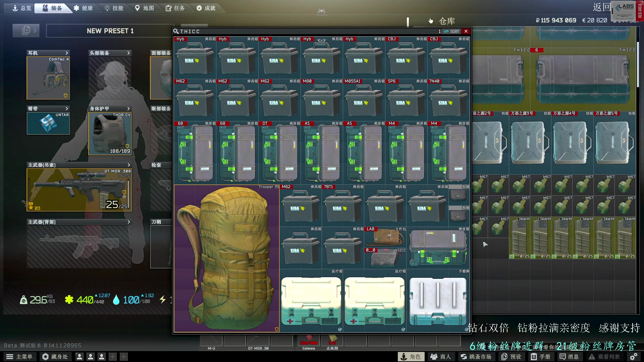Click the M-2 quick-use slot
Screen dimensions: 644x362
pos(211,340)
